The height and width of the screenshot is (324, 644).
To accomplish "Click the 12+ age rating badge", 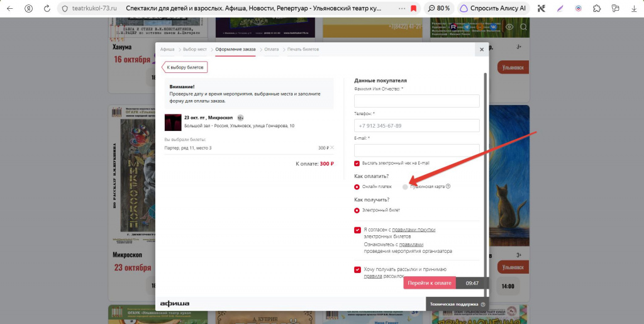I will [x=241, y=118].
